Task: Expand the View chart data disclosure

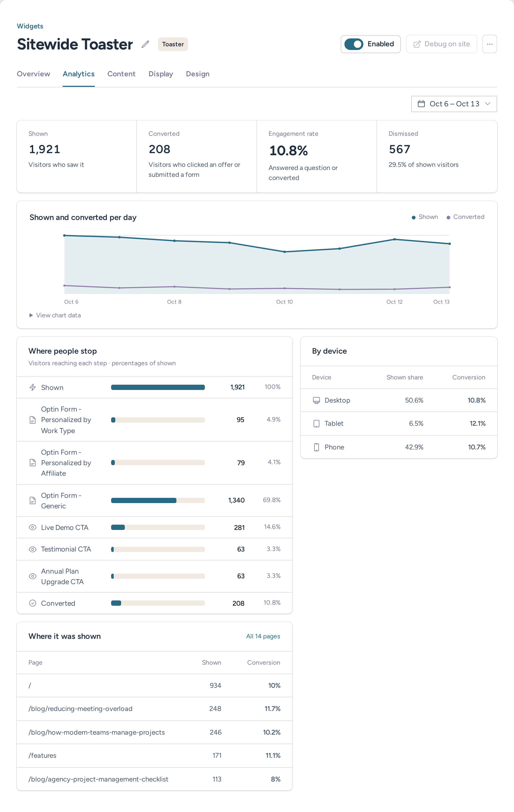Action: 55,315
